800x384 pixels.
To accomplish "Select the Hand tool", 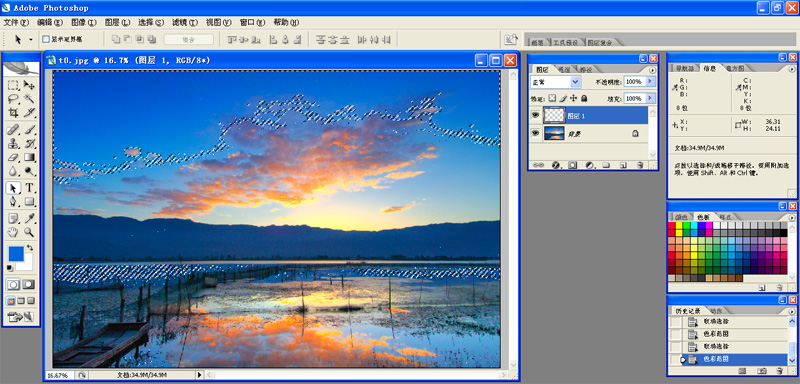I will coord(13,232).
